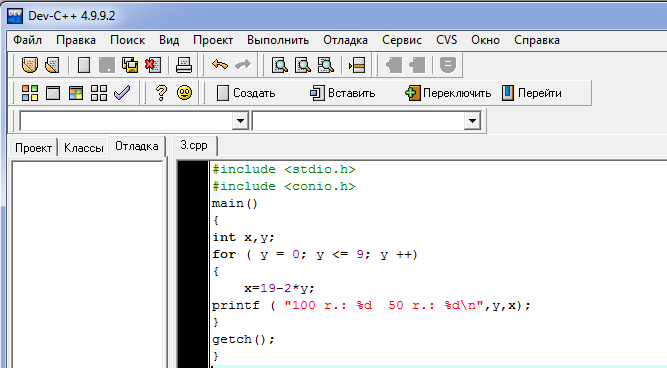The image size is (667, 368).
Task: Click the blank page New Source File icon
Action: 84,65
